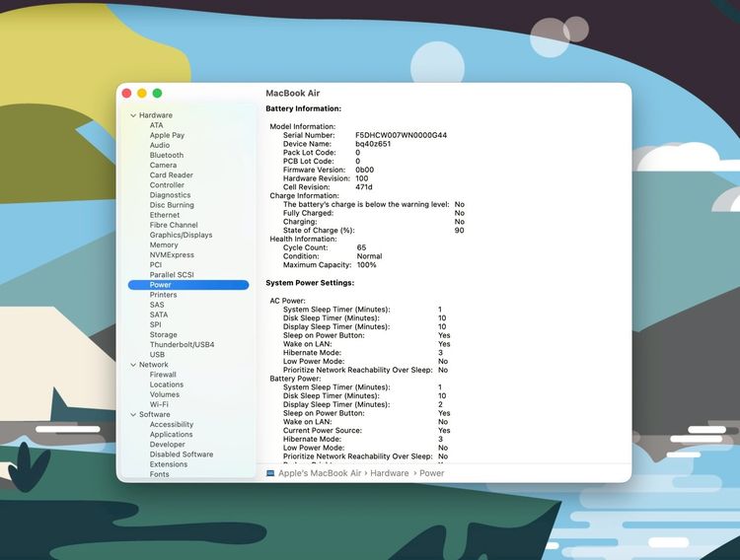
Task: Select PCI in the sidebar
Action: pos(156,265)
